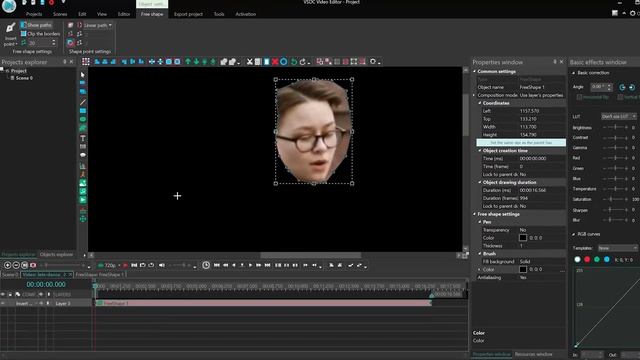Collapse the Common settings section
The height and width of the screenshot is (360, 640).
475,71
